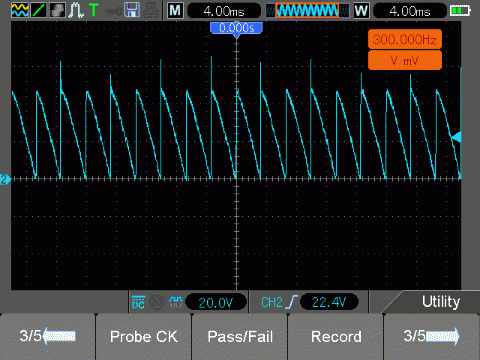Click the channel 2 ground reference marker

coord(5,180)
